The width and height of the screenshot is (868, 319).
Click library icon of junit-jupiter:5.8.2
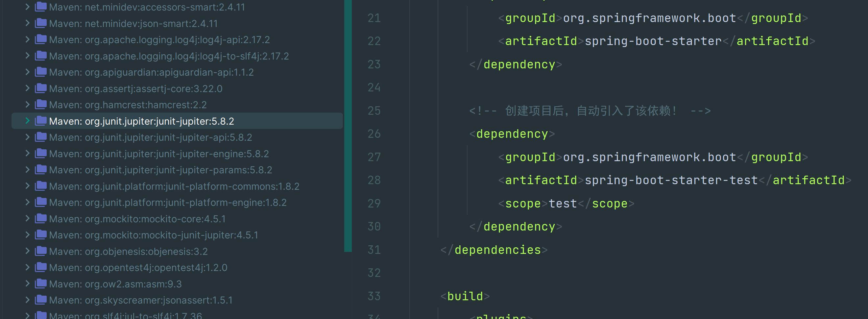point(41,120)
